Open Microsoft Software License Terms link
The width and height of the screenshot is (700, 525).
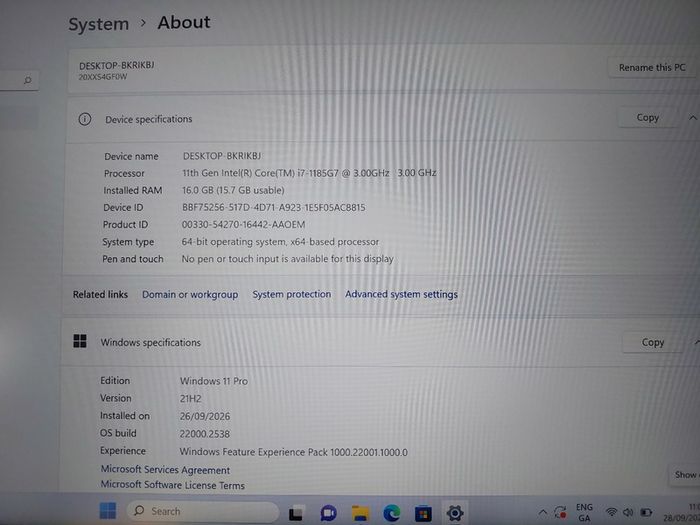[x=172, y=485]
